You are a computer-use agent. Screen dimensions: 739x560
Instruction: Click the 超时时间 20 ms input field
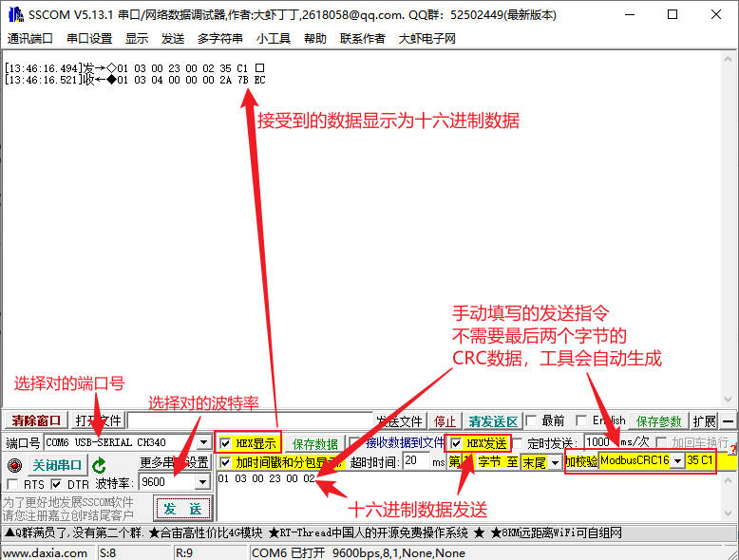pos(417,461)
